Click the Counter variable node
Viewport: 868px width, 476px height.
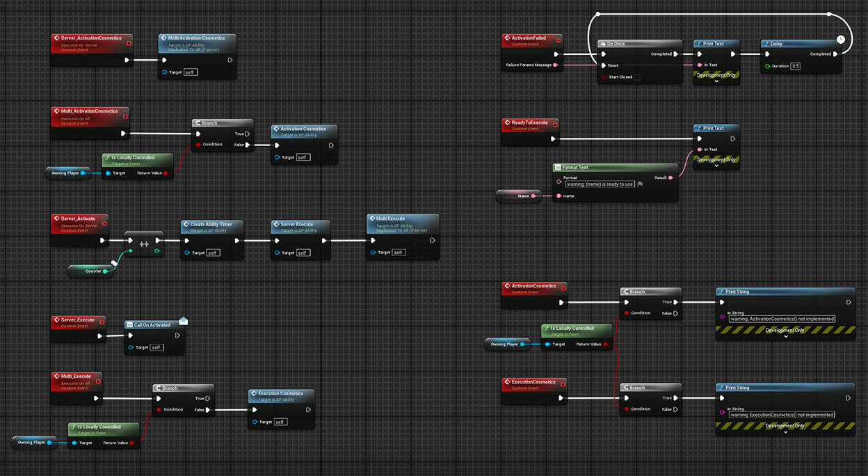pos(90,271)
